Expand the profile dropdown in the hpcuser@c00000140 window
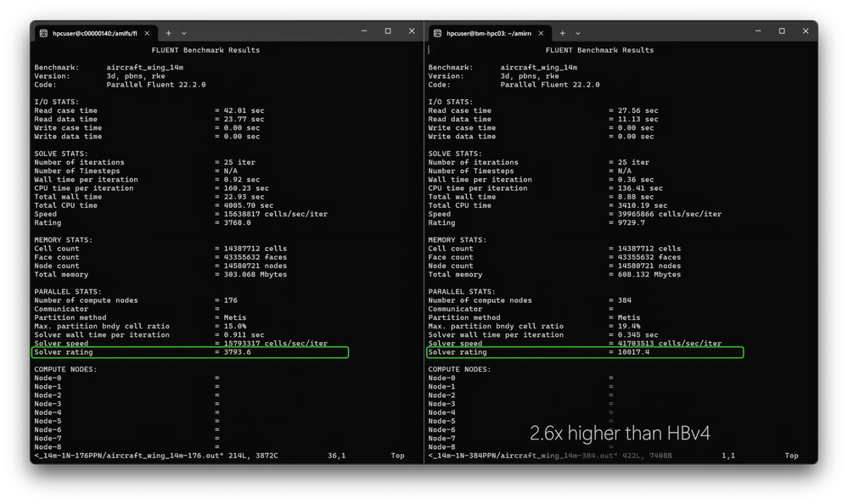The width and height of the screenshot is (848, 504). [x=184, y=33]
